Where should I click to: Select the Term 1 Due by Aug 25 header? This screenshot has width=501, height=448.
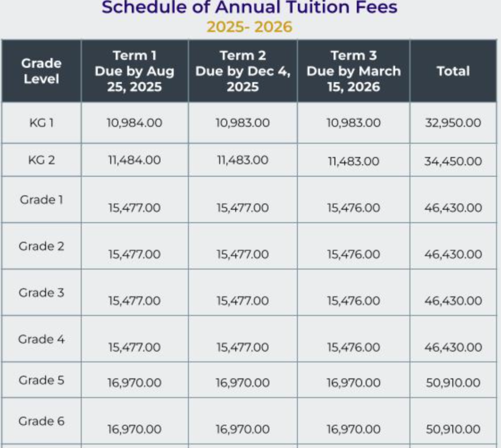coord(135,71)
